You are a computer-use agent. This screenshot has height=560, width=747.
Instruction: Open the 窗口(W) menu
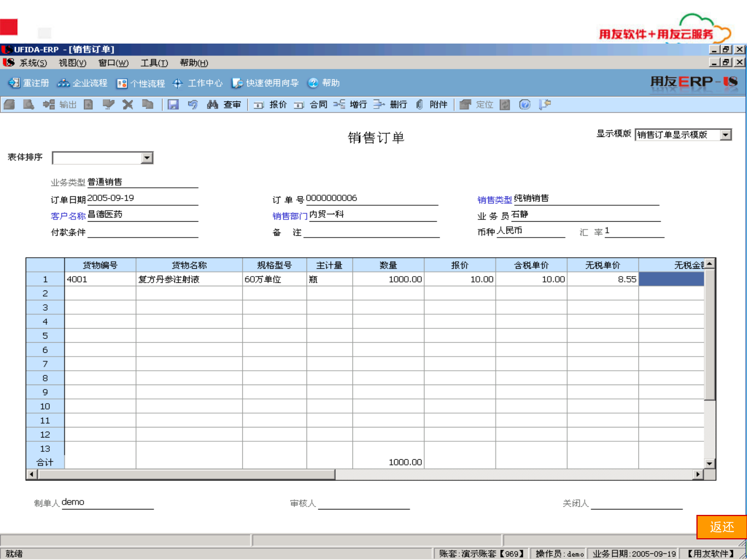click(113, 63)
